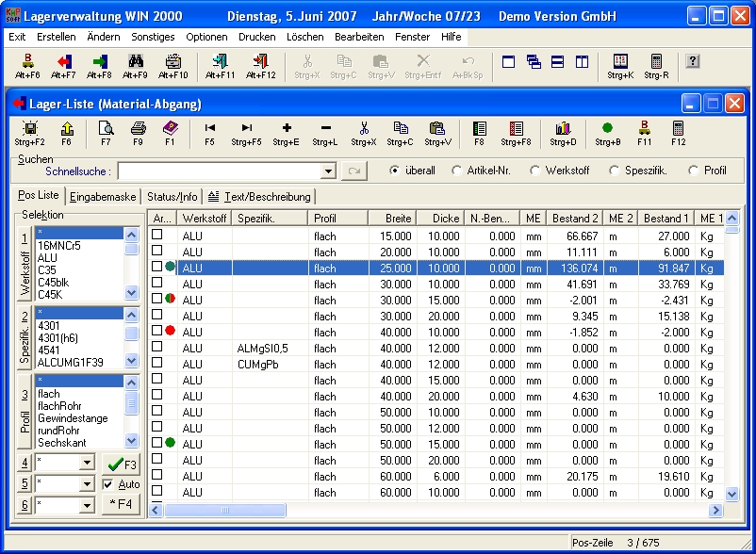Switch to the Status/Info tab
756x554 pixels.
click(x=173, y=197)
